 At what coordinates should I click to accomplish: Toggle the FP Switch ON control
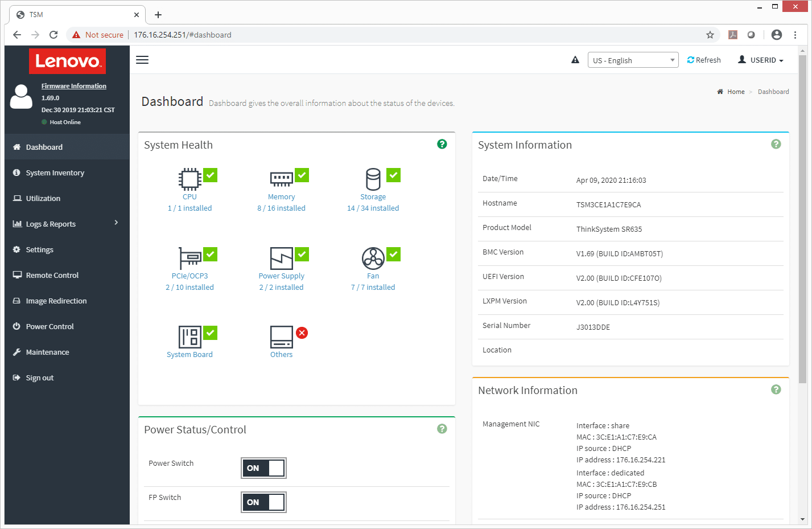click(263, 502)
